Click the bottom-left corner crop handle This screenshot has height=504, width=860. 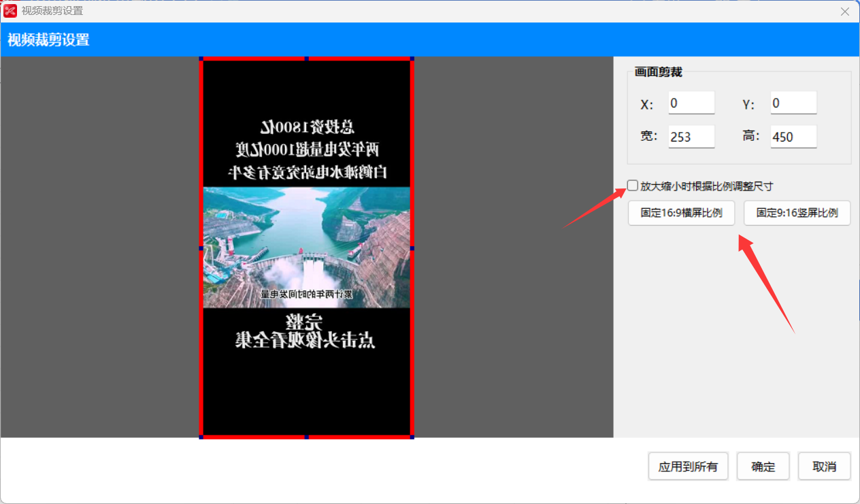click(x=201, y=436)
